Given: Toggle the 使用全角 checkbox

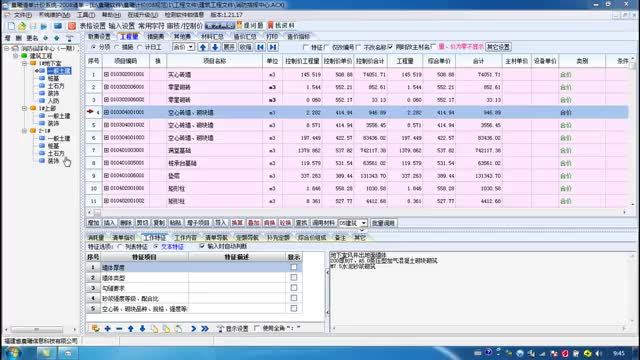Looking at the screenshot, I should click(x=257, y=328).
